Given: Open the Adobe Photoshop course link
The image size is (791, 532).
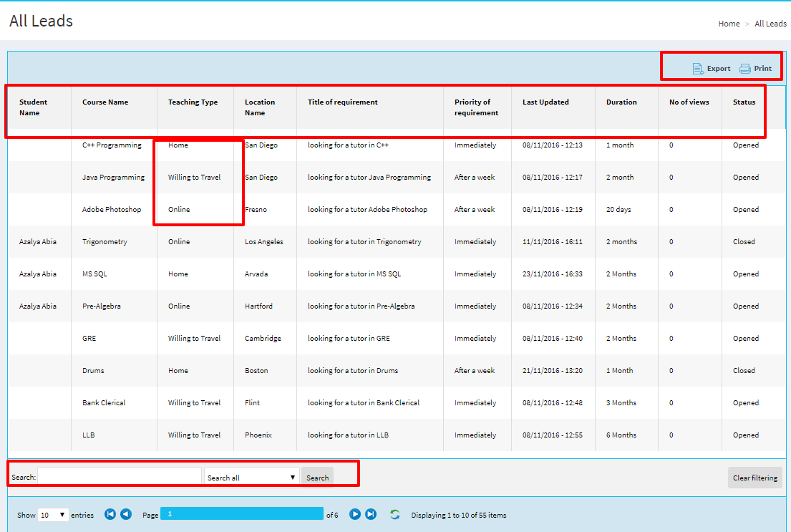Looking at the screenshot, I should pyautogui.click(x=112, y=210).
